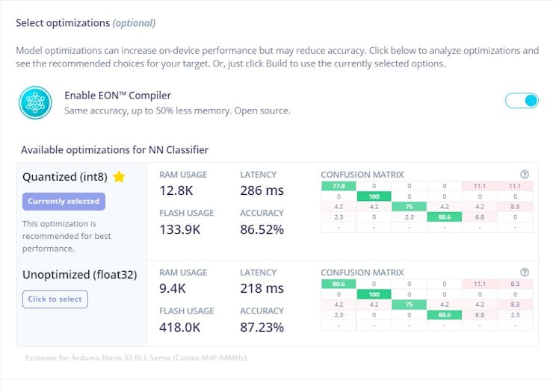Select green 75 cell in Unoptimized matrix
This screenshot has width=553, height=392.
tap(409, 305)
